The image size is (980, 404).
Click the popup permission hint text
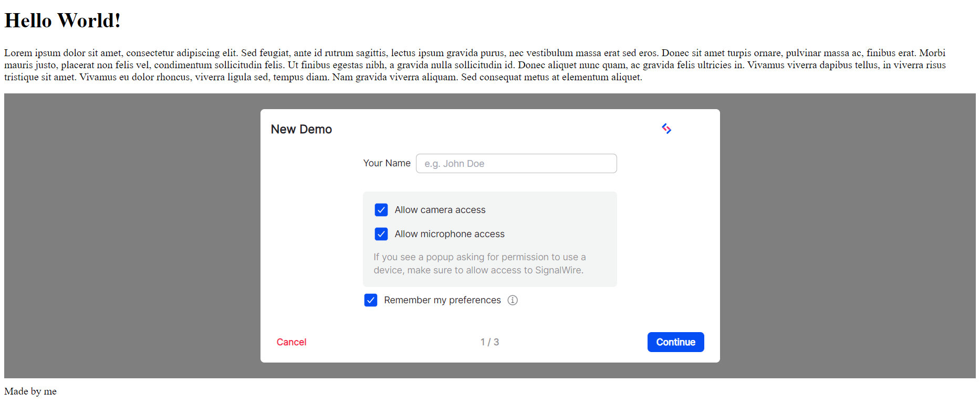(x=479, y=263)
